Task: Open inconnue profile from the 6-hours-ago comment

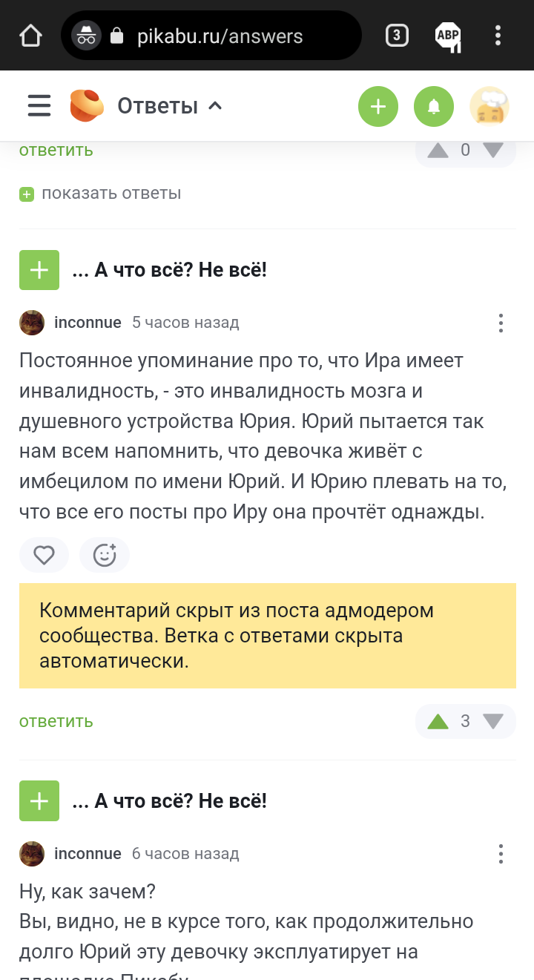Action: (88, 854)
